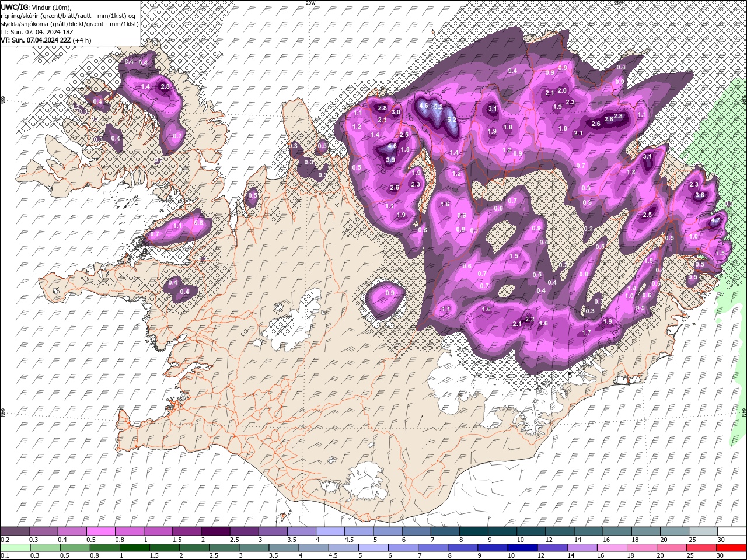Image resolution: width=747 pixels, height=560 pixels.
Task: Select the light lavender-blue snow swatch labeled 4
Action: point(330,531)
